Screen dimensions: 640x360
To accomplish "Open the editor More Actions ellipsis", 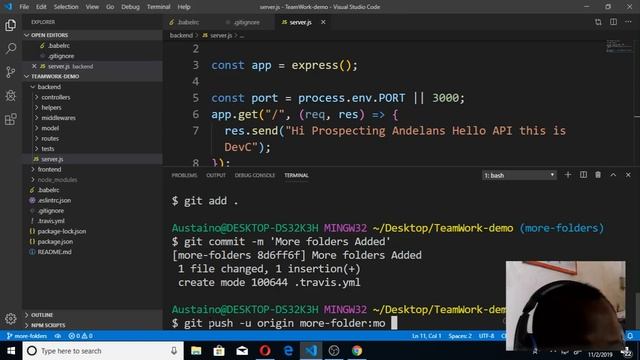I will [628, 22].
